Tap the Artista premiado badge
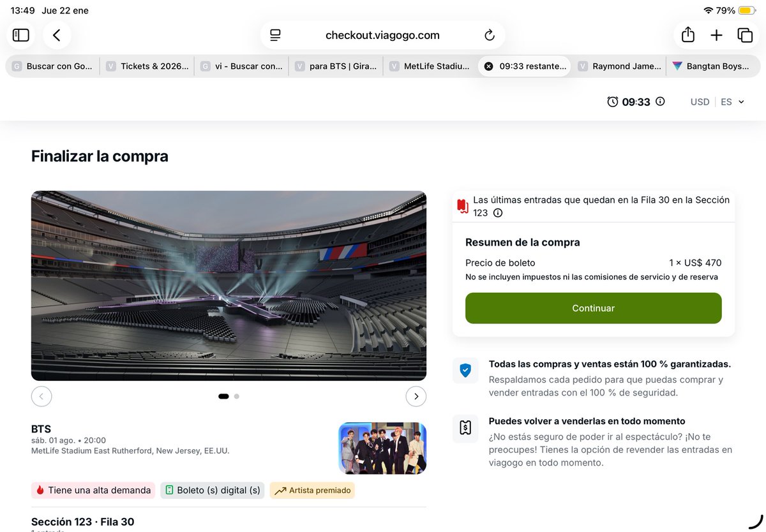Viewport: 766px width, 532px height. click(x=312, y=491)
